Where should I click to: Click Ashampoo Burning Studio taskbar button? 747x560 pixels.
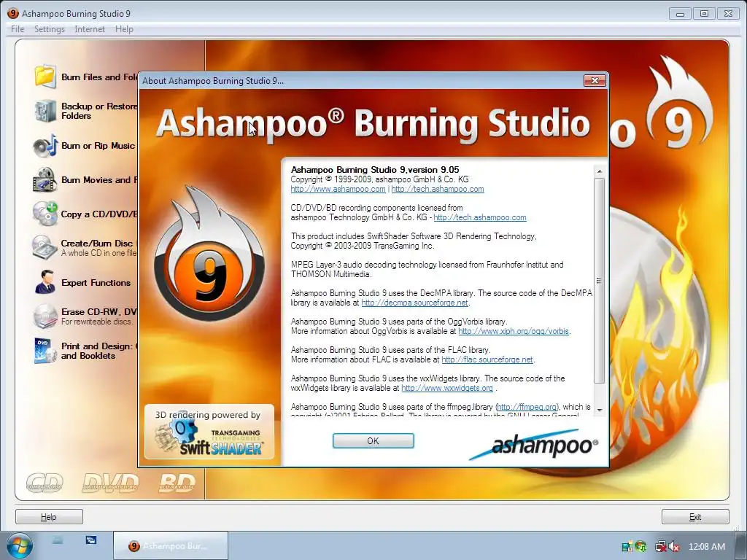(x=171, y=545)
